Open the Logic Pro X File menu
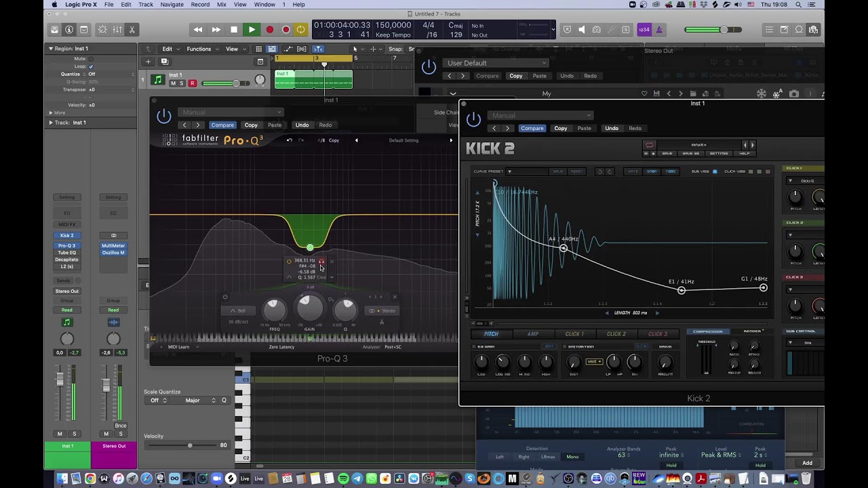This screenshot has height=488, width=868. click(109, 5)
